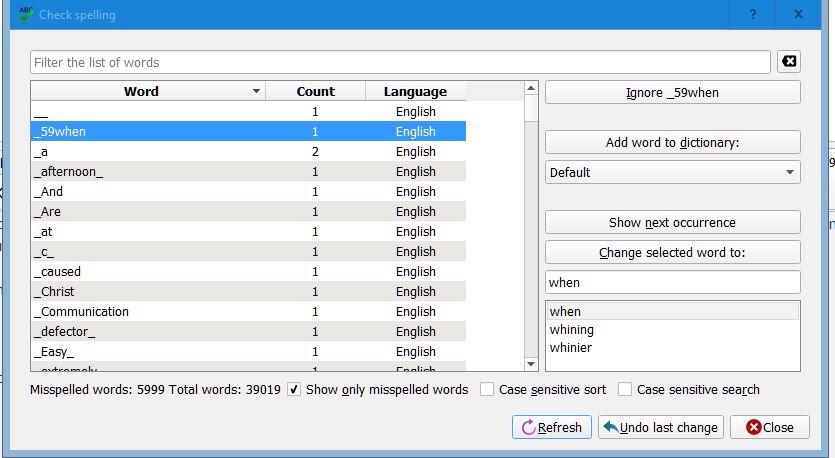835x458 pixels.
Task: Toggle Show only misspelled words checkbox
Action: [x=294, y=389]
